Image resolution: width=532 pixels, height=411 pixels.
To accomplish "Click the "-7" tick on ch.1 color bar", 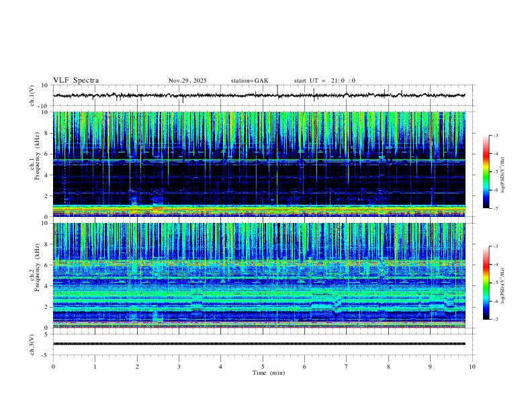I will click(495, 208).
